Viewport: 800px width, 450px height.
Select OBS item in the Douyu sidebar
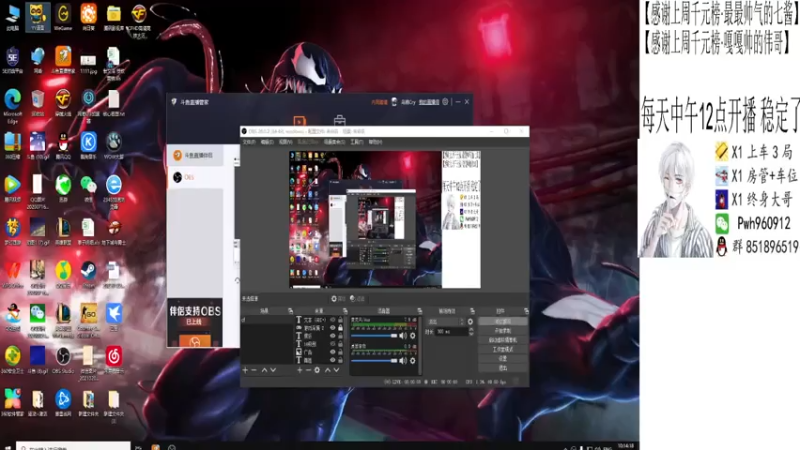(195, 177)
